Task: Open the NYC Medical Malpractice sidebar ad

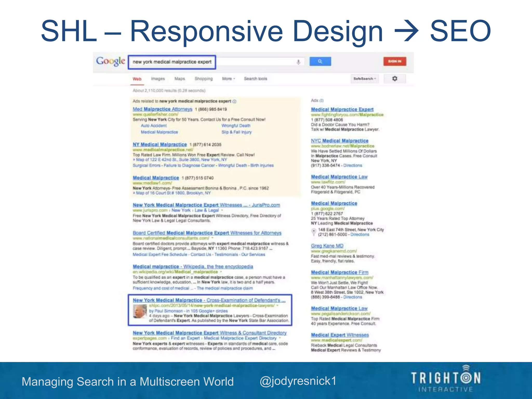Action: click(x=340, y=141)
